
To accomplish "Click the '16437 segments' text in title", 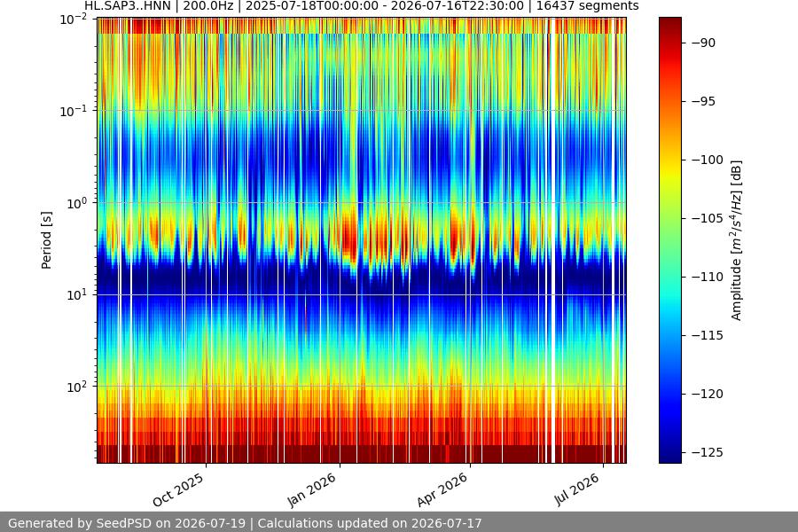I will tap(587, 6).
